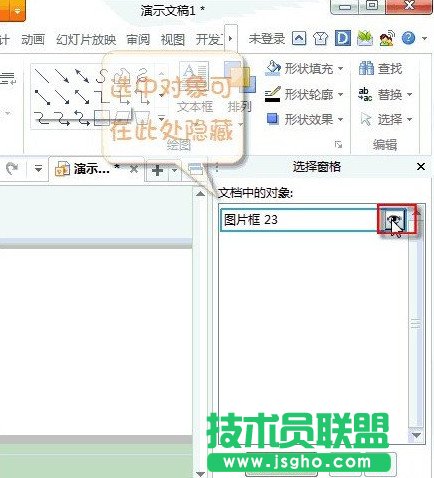Switch to the 动画 tab
The height and width of the screenshot is (478, 434).
click(x=33, y=40)
